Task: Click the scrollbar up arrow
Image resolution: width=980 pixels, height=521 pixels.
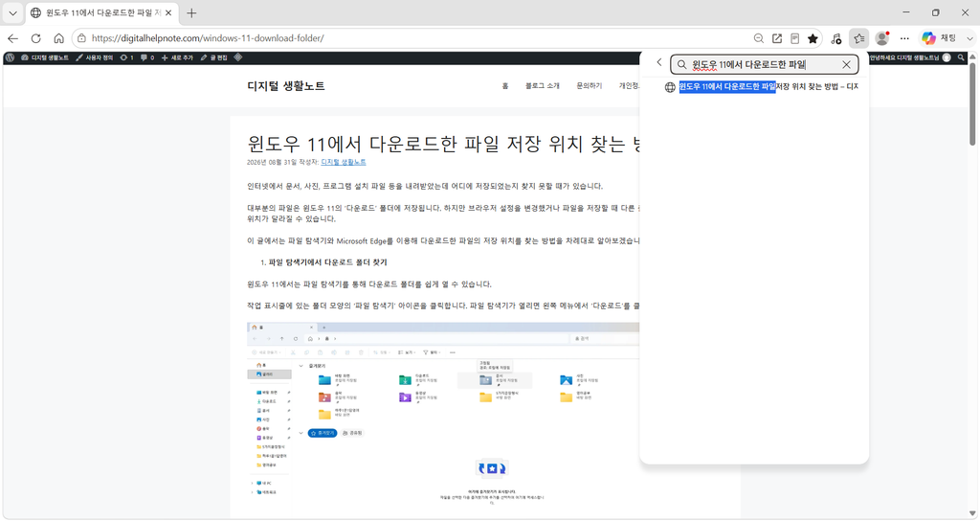Action: click(972, 57)
